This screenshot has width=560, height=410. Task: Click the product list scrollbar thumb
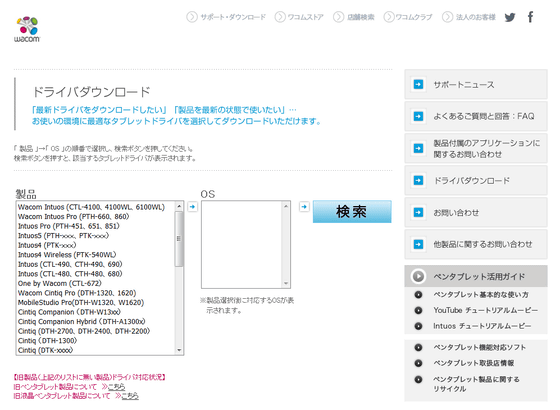pyautogui.click(x=179, y=239)
